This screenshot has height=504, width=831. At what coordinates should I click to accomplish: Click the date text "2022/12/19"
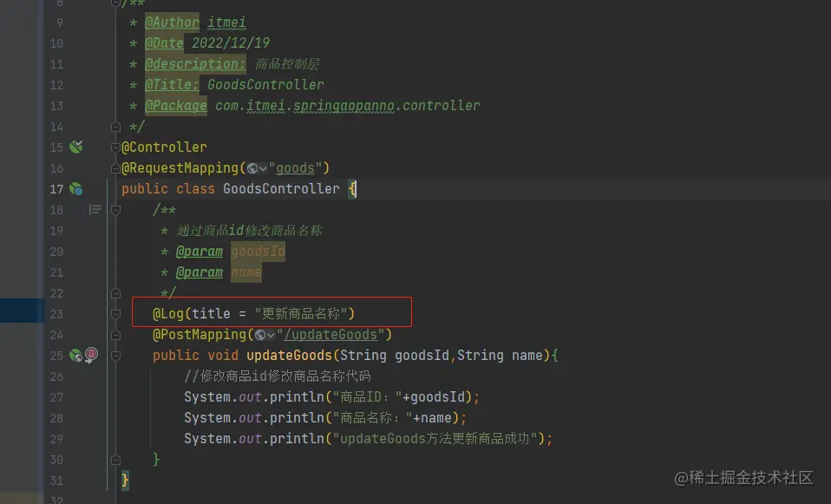pos(231,43)
